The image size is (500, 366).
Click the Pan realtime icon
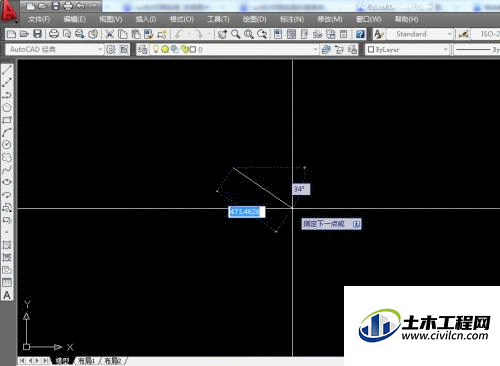tap(222, 34)
